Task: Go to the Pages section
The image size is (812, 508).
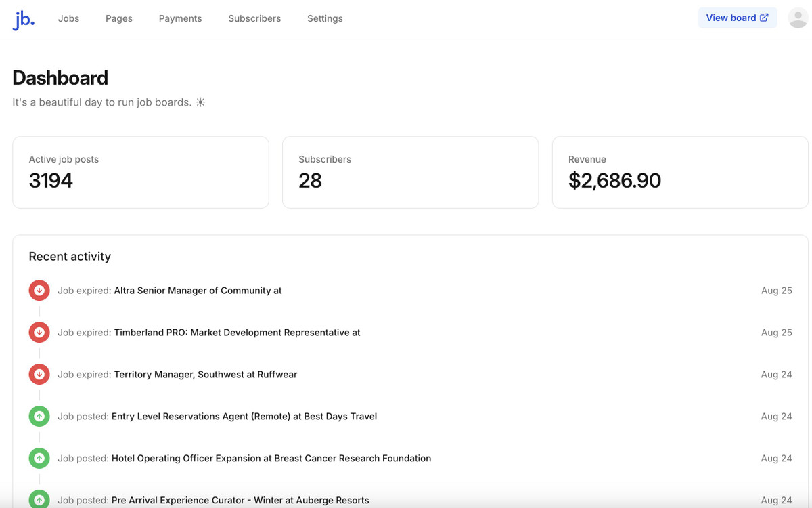Action: [x=119, y=18]
